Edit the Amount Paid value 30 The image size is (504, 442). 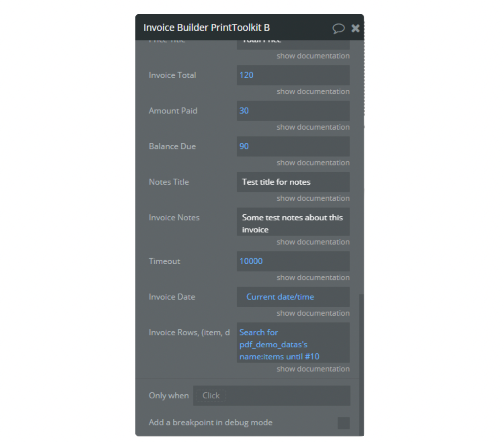click(293, 111)
